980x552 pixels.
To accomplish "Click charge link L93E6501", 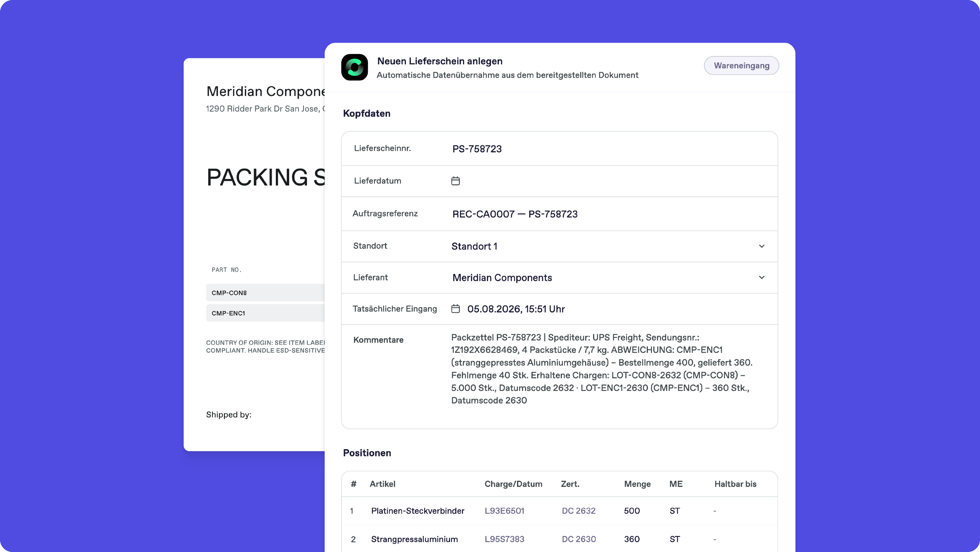I will point(504,511).
